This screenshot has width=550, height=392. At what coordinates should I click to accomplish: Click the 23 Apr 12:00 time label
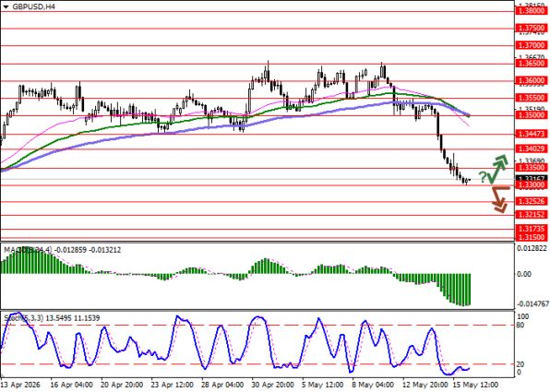(x=173, y=385)
